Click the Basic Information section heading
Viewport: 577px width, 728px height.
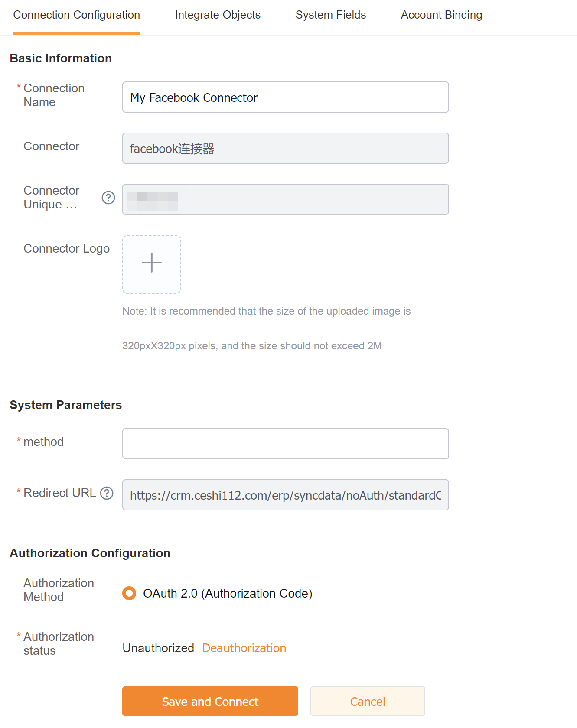click(61, 58)
